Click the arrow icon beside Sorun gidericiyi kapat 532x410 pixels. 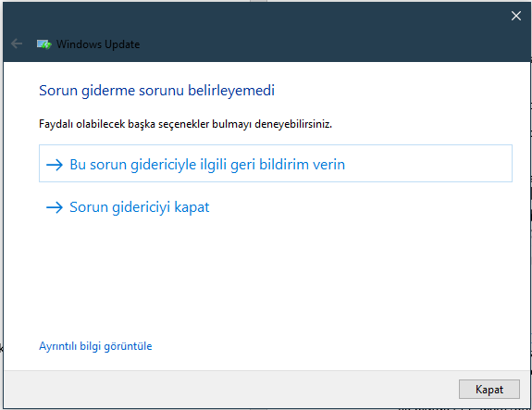click(x=55, y=207)
